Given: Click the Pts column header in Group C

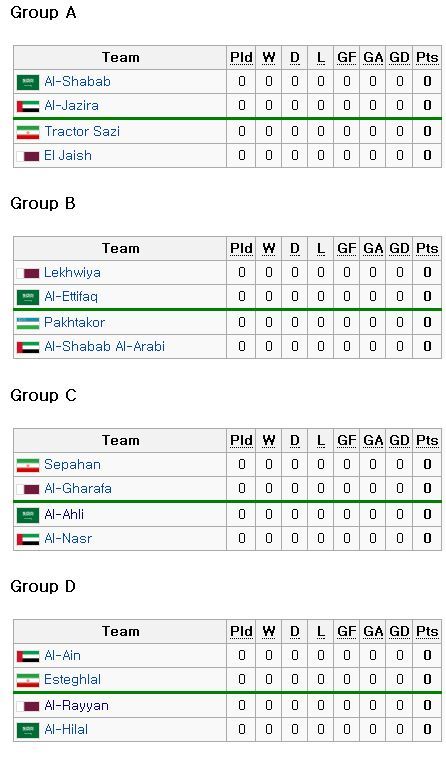Looking at the screenshot, I should (427, 440).
